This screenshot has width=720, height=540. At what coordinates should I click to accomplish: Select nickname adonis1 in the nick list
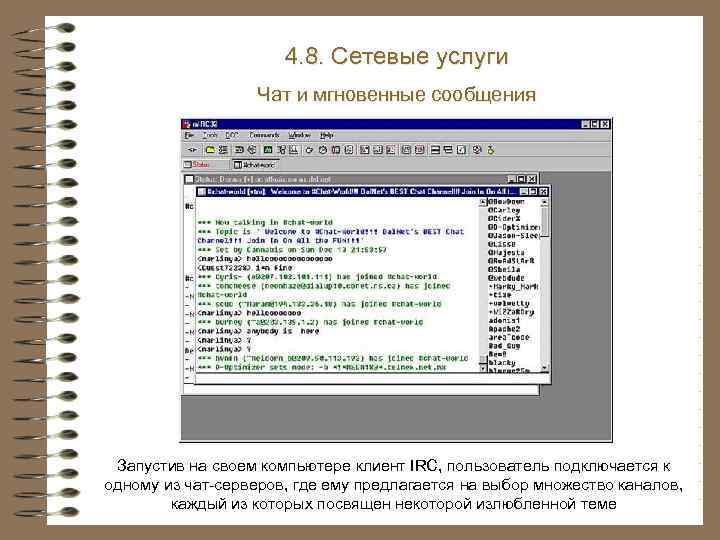point(504,321)
